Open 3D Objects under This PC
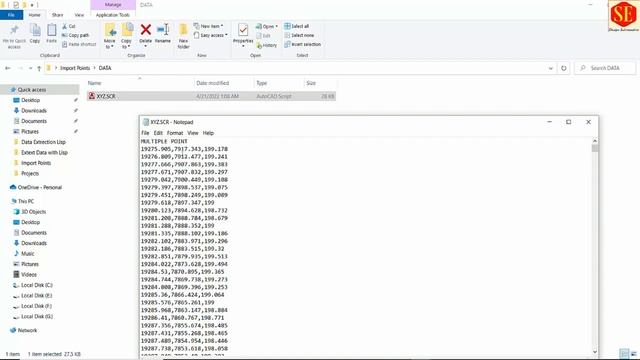 click(x=33, y=212)
